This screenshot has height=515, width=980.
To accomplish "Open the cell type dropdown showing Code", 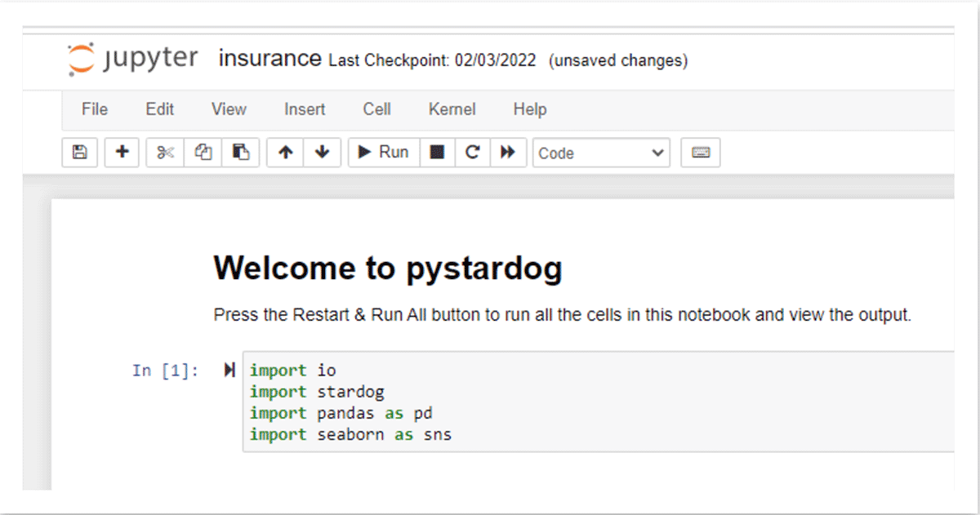I will pos(601,152).
